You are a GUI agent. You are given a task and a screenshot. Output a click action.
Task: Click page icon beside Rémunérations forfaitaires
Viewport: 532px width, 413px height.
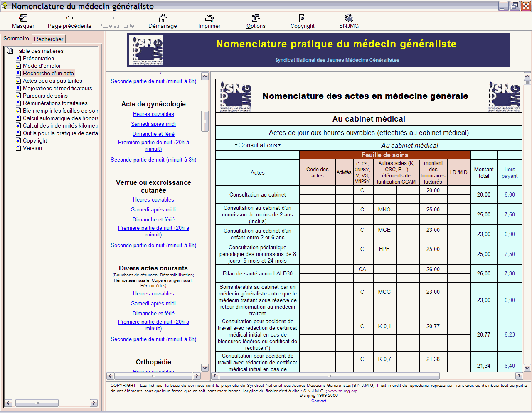pos(18,103)
